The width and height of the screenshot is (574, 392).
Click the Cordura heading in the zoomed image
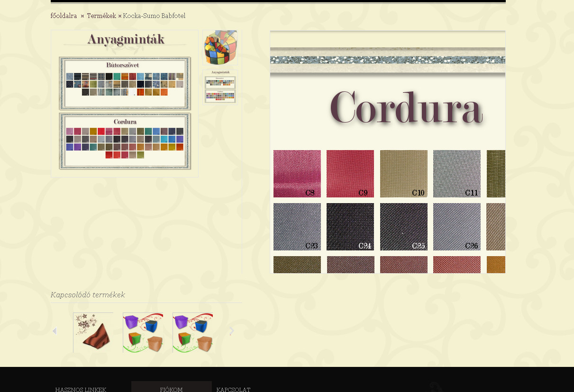406,108
